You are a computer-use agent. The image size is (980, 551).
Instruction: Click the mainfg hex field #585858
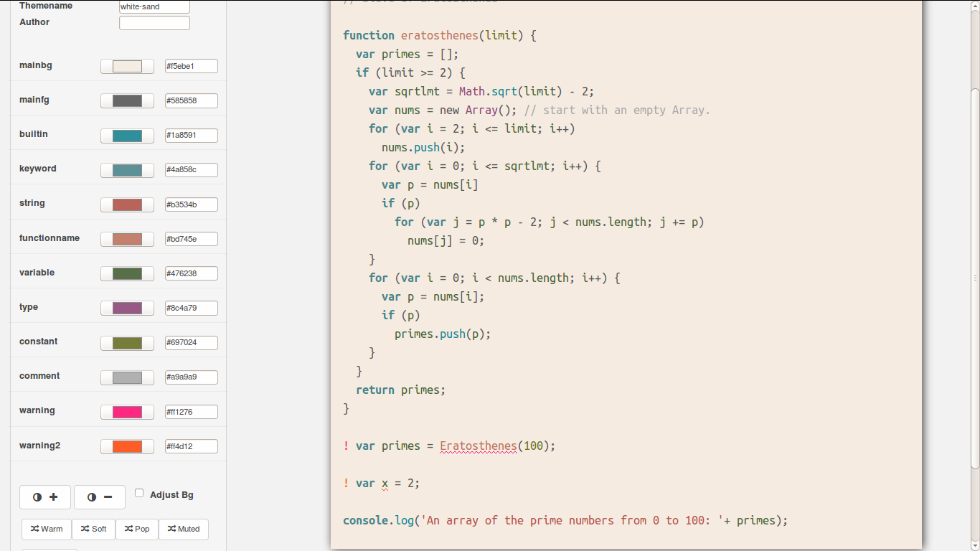pos(191,100)
